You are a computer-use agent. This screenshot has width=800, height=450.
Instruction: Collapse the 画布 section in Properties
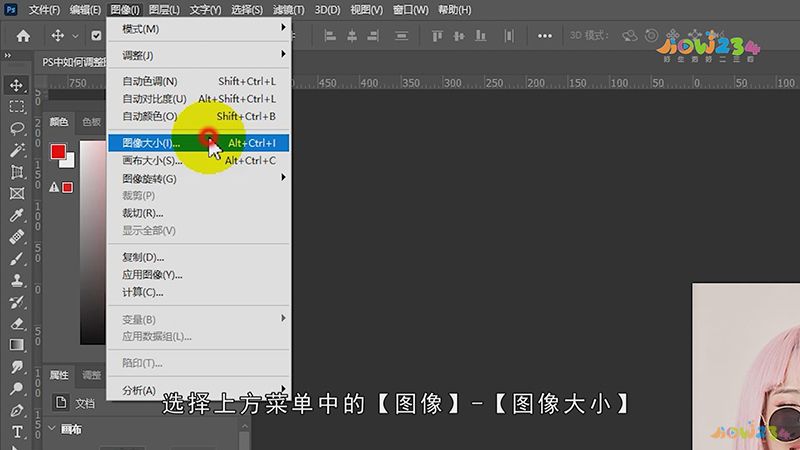point(52,428)
